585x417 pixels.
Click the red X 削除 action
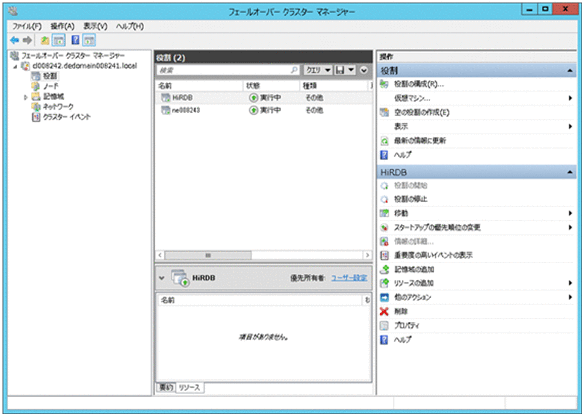tap(394, 311)
